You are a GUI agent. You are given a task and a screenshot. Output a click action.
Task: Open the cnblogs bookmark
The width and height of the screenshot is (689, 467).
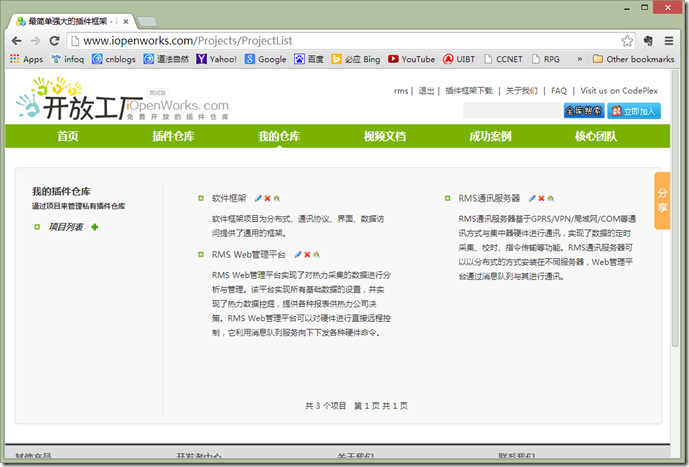click(114, 59)
